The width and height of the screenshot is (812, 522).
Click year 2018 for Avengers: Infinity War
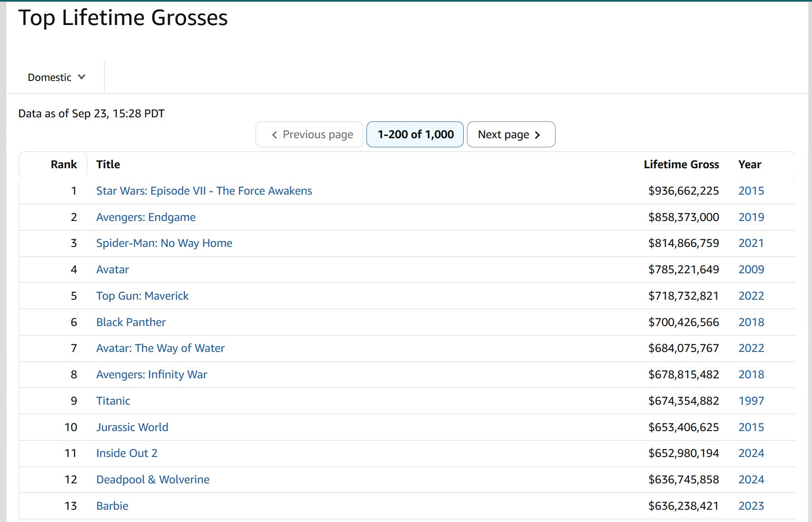(x=751, y=375)
